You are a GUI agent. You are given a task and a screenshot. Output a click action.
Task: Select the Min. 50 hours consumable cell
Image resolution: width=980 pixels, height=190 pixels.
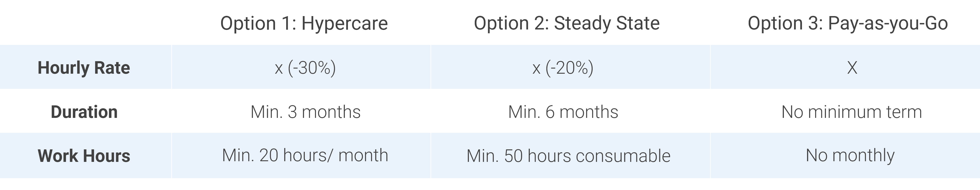(x=568, y=156)
